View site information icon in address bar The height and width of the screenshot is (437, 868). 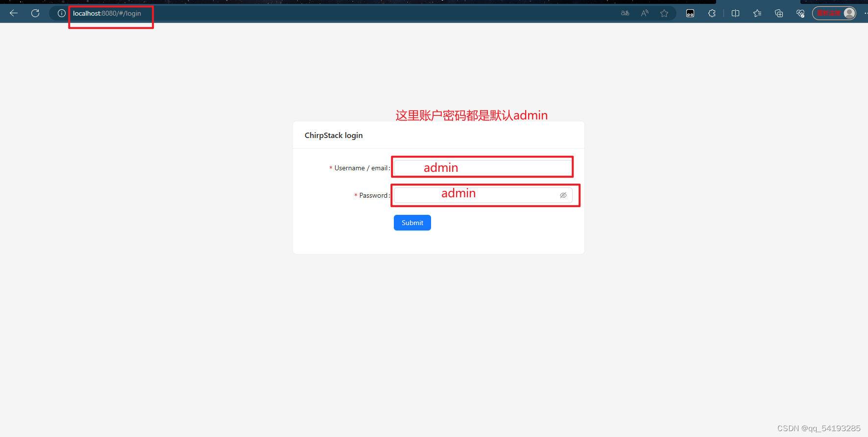(62, 13)
